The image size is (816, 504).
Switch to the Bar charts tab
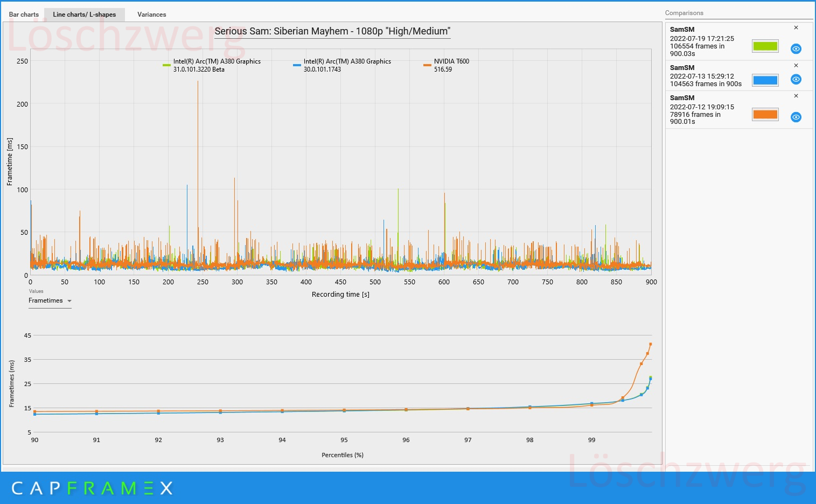click(24, 15)
